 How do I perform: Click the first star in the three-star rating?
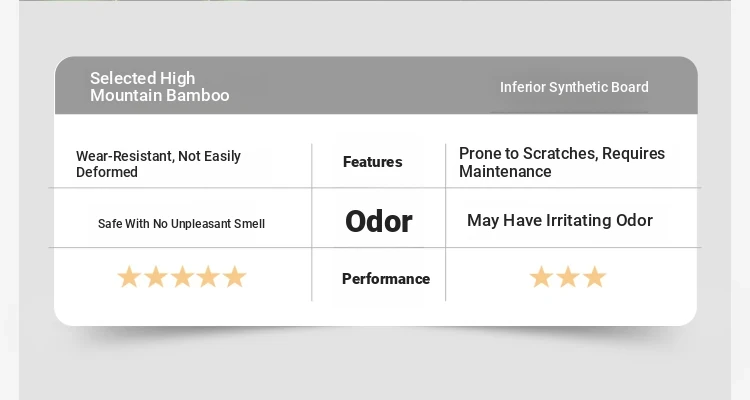[x=541, y=277]
